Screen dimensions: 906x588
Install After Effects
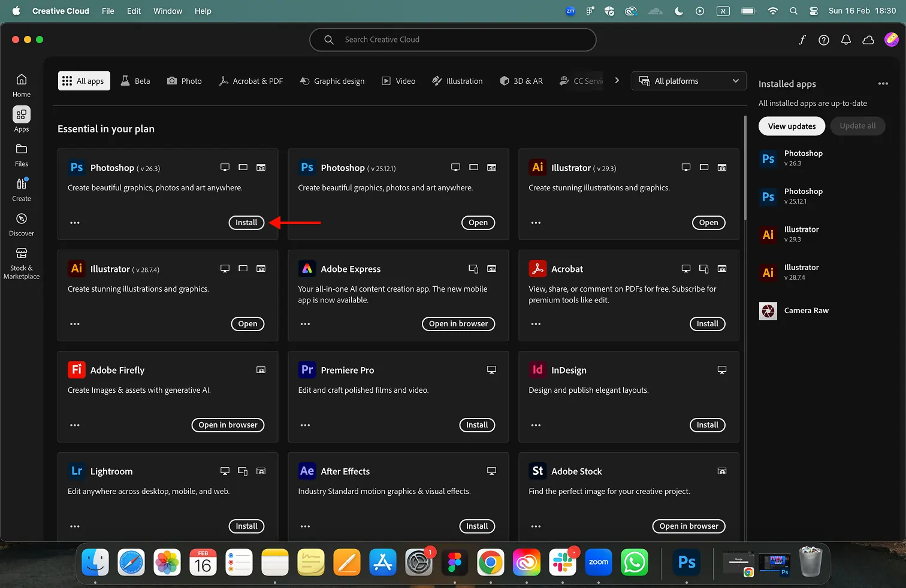(477, 526)
